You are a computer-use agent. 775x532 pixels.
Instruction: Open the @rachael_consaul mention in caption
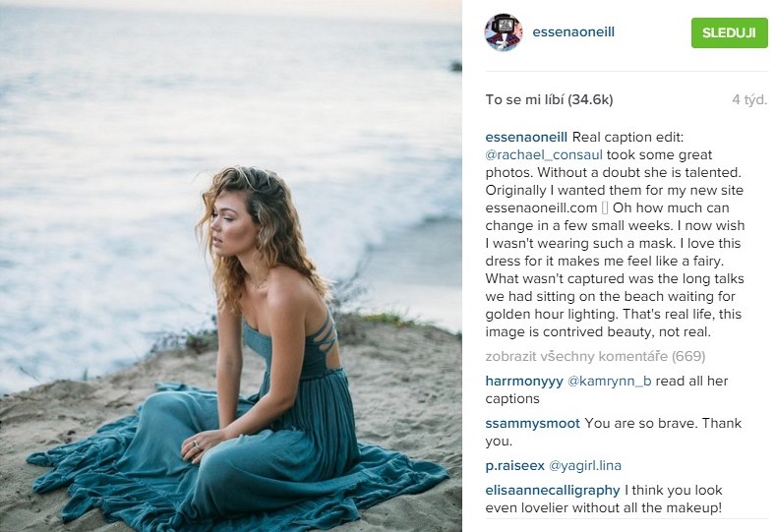pos(544,154)
